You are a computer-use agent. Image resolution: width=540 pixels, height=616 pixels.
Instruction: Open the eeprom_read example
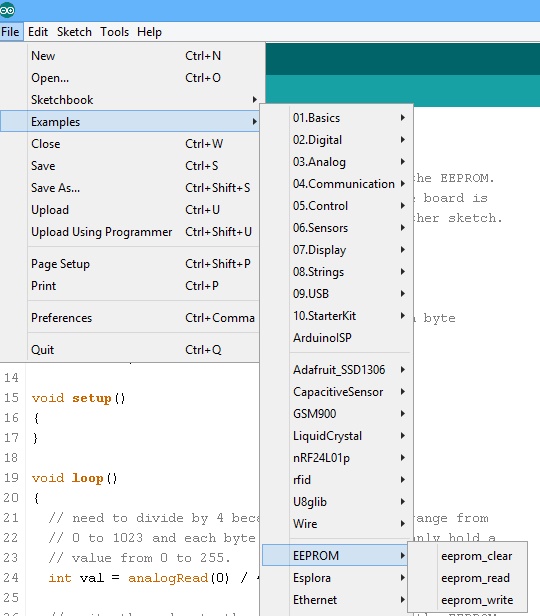click(468, 578)
